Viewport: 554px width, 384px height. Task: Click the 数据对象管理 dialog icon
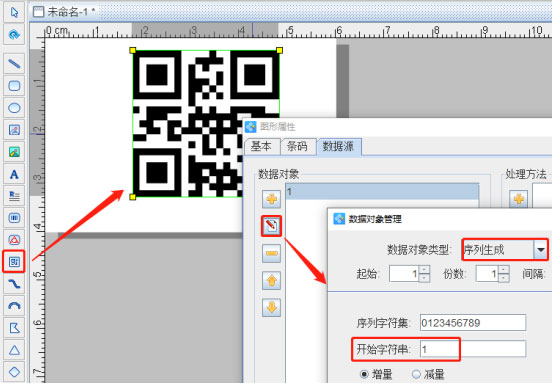click(x=339, y=219)
